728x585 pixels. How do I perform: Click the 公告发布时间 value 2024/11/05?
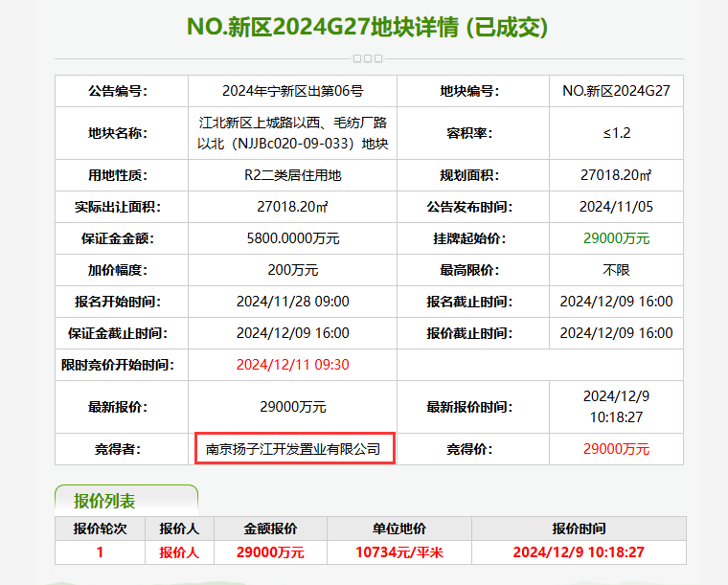click(616, 207)
